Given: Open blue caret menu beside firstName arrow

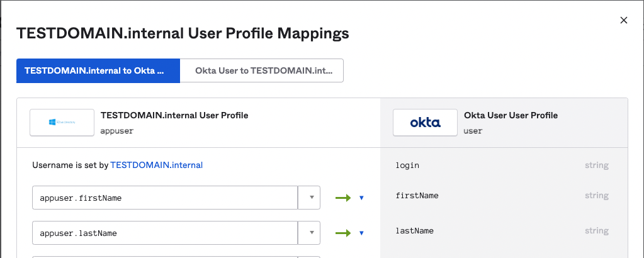Looking at the screenshot, I should point(361,198).
